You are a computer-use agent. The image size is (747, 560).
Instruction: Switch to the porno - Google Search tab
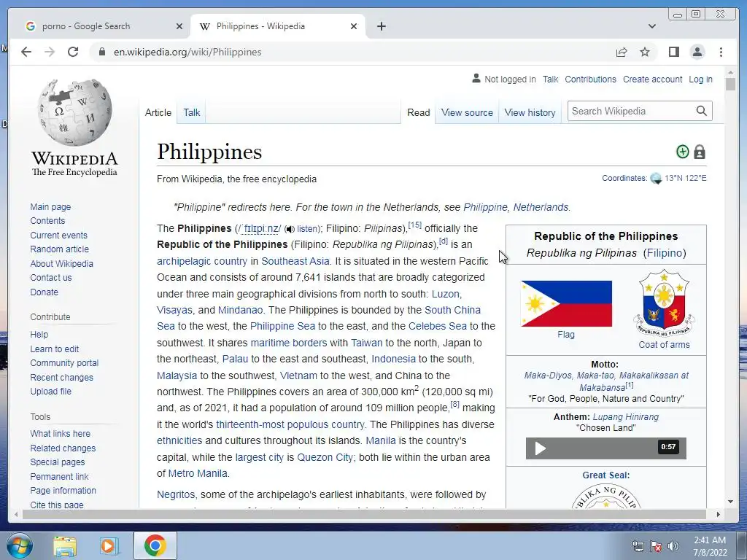click(104, 26)
